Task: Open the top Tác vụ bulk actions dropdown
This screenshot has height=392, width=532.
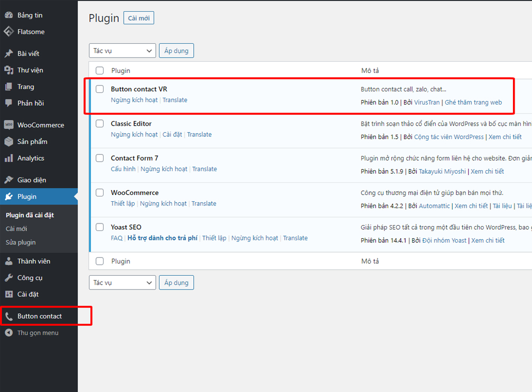Action: [123, 51]
